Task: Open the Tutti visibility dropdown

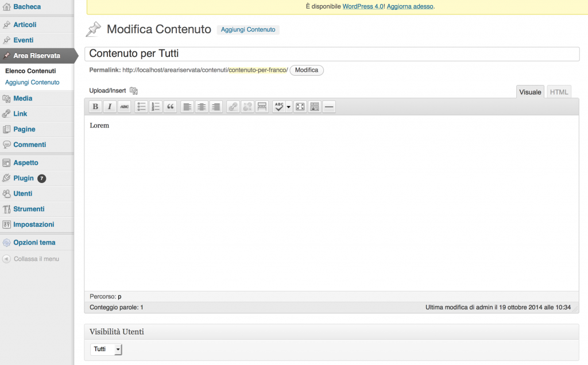Action: click(106, 350)
